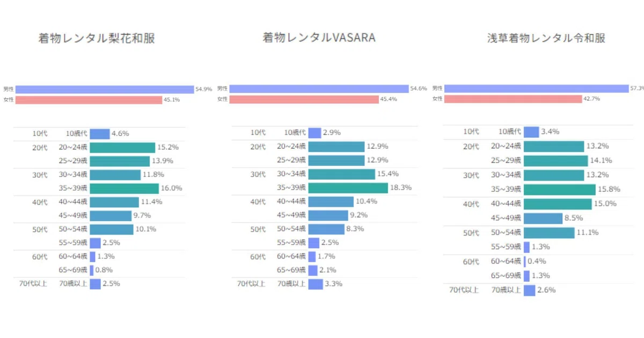Screen dimensions: 644x338
Task: Click the 梨花和服 50~54歳 10.1% bar
Action: click(x=112, y=229)
